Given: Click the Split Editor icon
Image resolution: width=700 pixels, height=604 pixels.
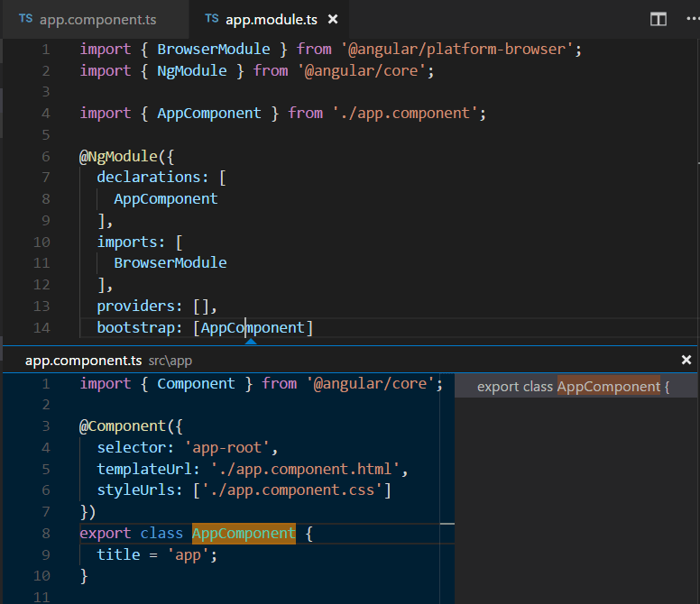Looking at the screenshot, I should (659, 19).
